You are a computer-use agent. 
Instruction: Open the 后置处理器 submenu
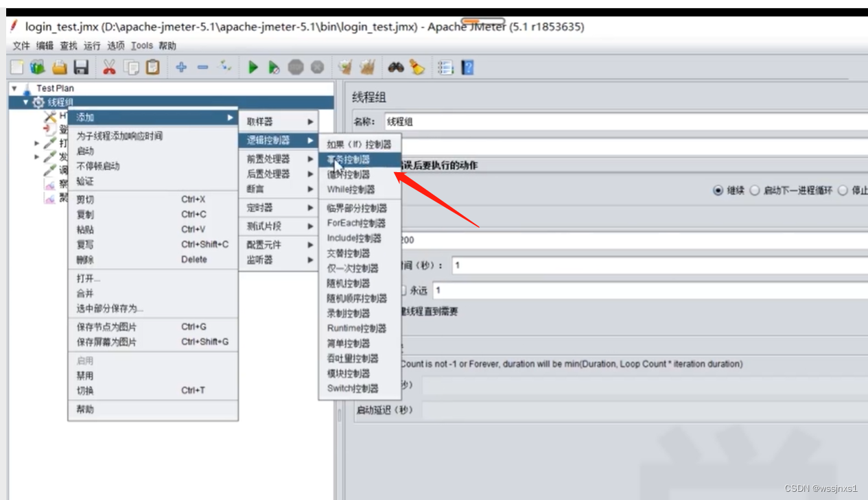(x=279, y=174)
